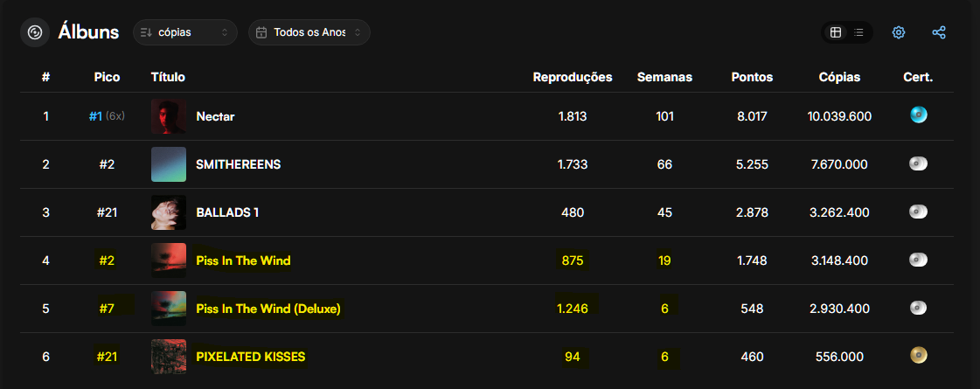Open the cópias sort dropdown
980x389 pixels.
point(185,32)
